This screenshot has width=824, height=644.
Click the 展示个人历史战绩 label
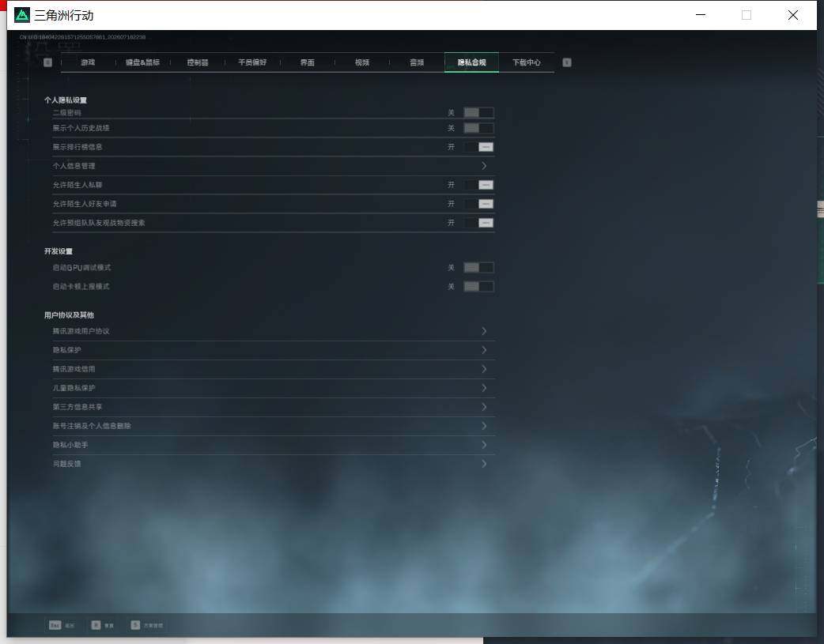pos(81,128)
